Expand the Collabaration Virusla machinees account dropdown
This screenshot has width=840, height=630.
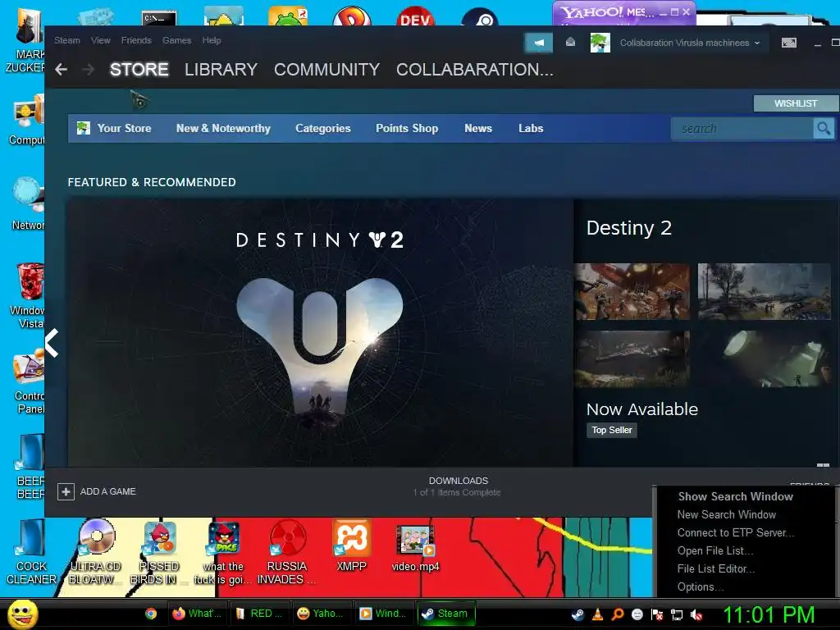tap(690, 43)
